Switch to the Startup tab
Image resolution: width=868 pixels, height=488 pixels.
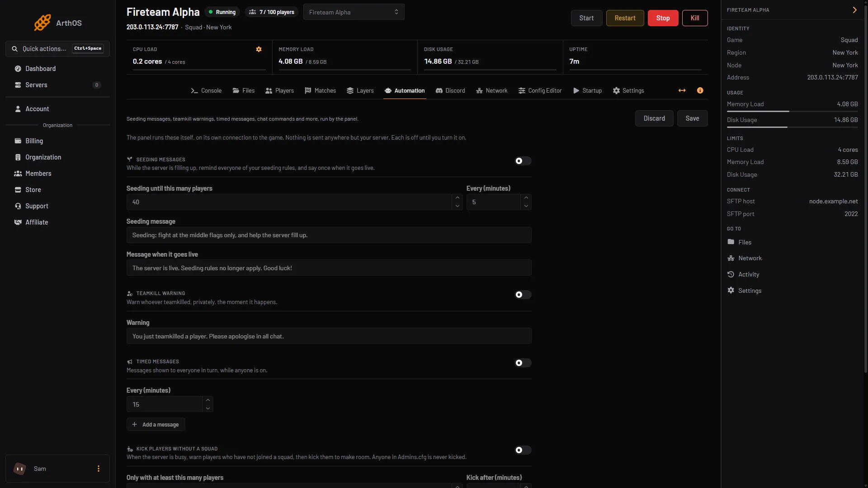coord(588,91)
